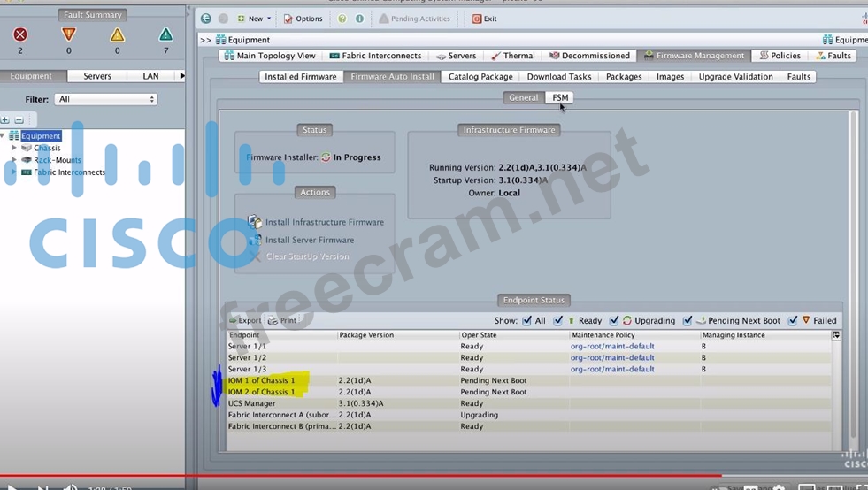868x490 pixels.
Task: Open the Filter dropdown set to All
Action: click(106, 99)
